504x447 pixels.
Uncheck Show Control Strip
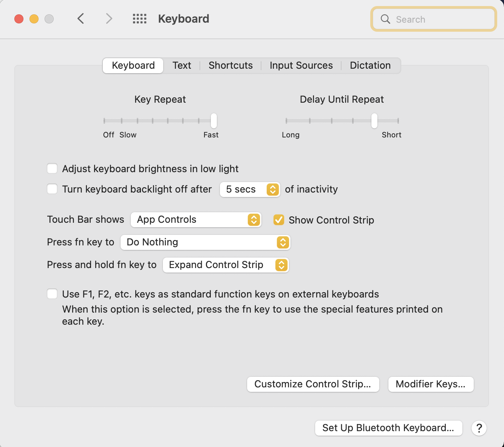click(x=279, y=220)
